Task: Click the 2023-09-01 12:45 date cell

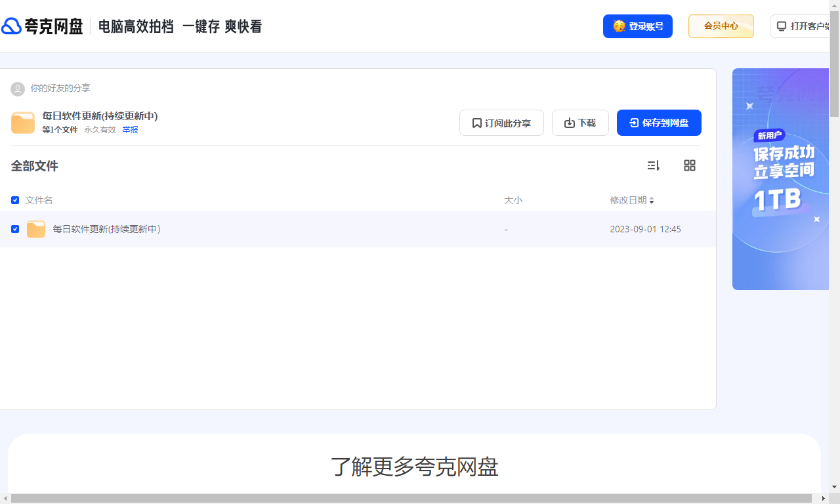Action: [x=646, y=229]
